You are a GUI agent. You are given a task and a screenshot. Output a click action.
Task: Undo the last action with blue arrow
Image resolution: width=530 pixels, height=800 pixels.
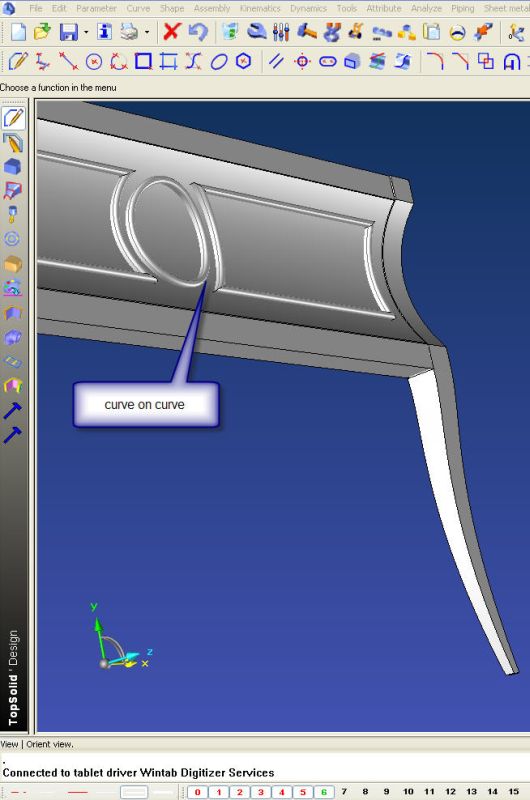click(x=198, y=32)
